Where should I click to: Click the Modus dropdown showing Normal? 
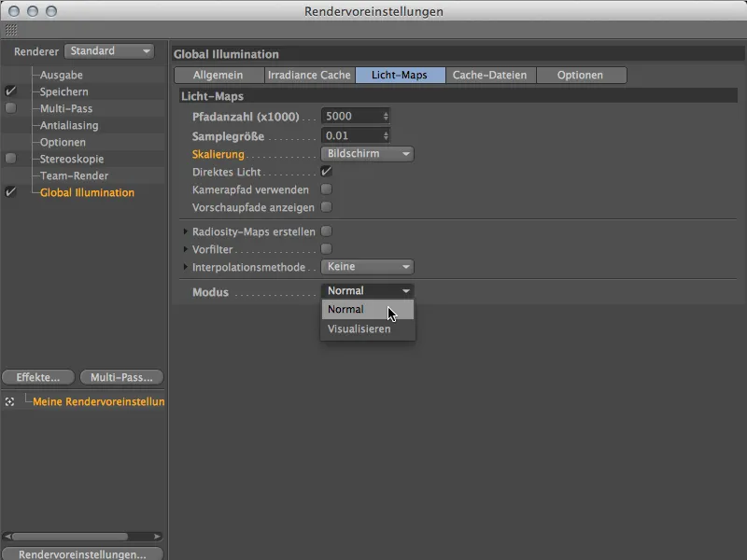[x=367, y=291]
